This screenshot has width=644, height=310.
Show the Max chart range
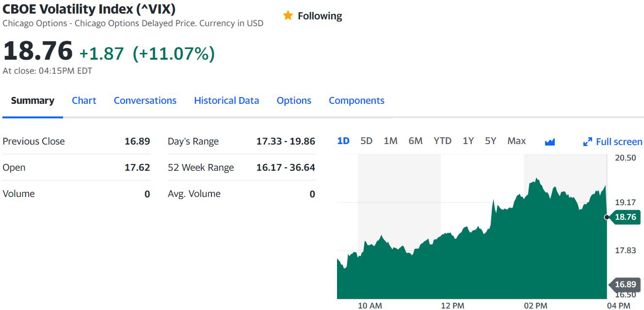click(x=516, y=141)
